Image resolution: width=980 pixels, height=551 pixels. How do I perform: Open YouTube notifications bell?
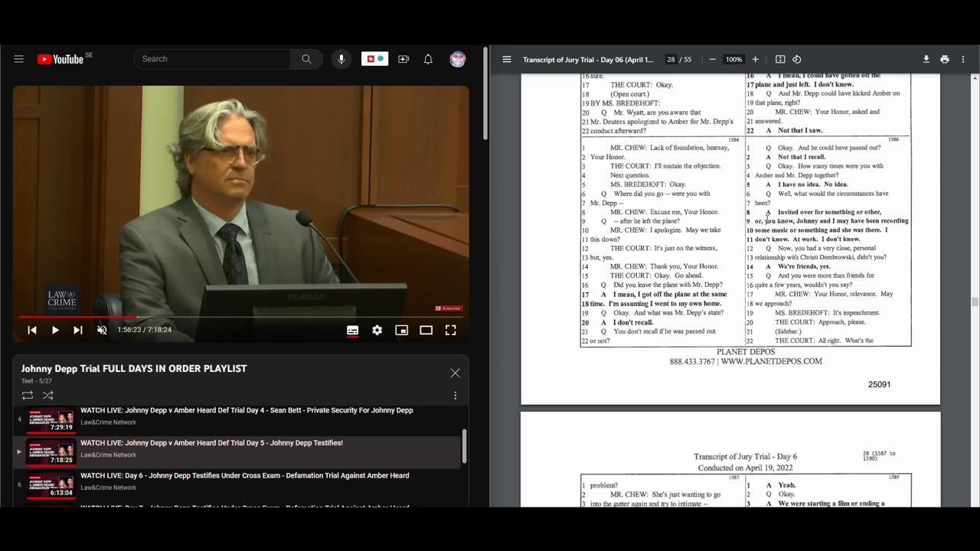click(428, 59)
